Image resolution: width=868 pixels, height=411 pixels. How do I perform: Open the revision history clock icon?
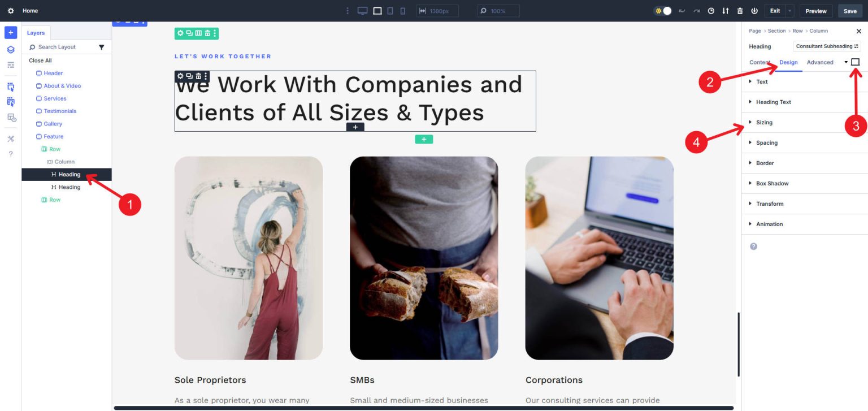[x=711, y=11]
